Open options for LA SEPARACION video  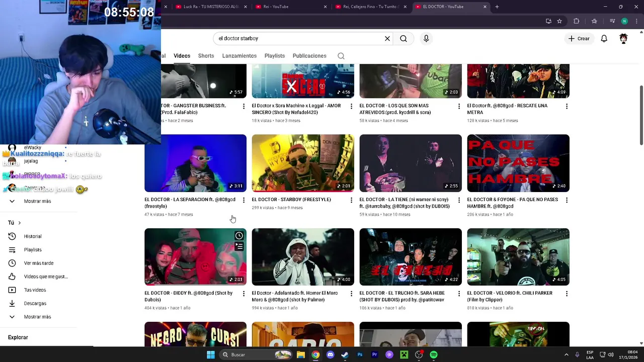[x=244, y=200]
